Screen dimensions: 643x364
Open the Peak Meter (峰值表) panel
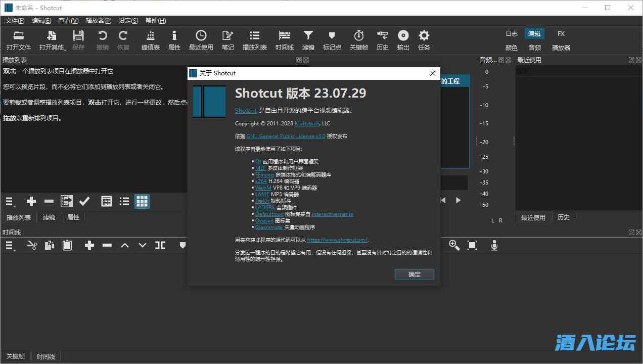[x=150, y=40]
